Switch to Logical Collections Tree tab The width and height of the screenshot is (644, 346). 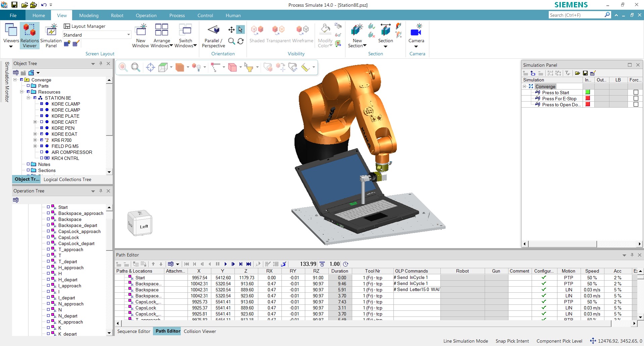pos(67,179)
